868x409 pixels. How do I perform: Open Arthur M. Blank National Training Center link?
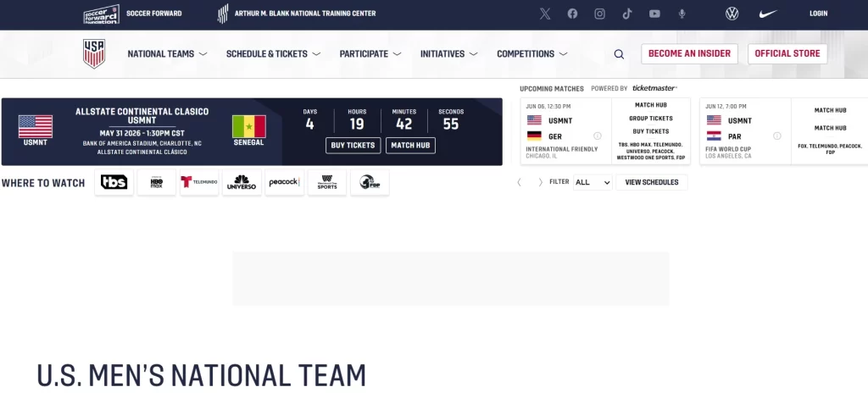pos(305,14)
